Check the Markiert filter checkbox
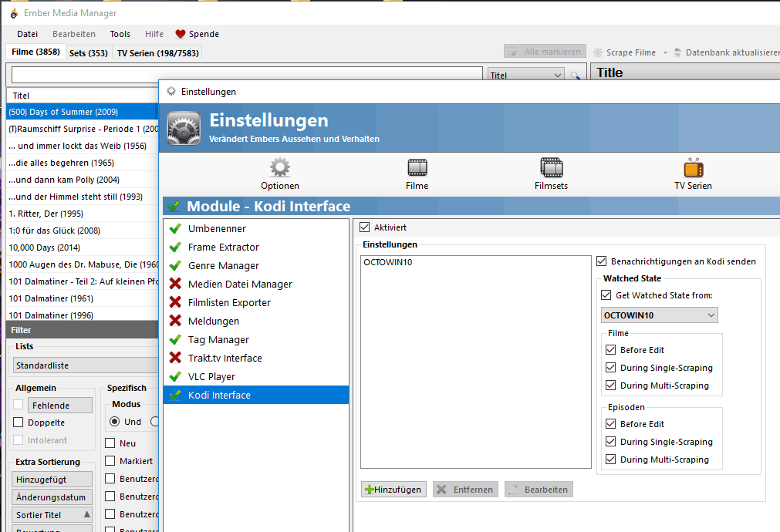 [x=110, y=461]
